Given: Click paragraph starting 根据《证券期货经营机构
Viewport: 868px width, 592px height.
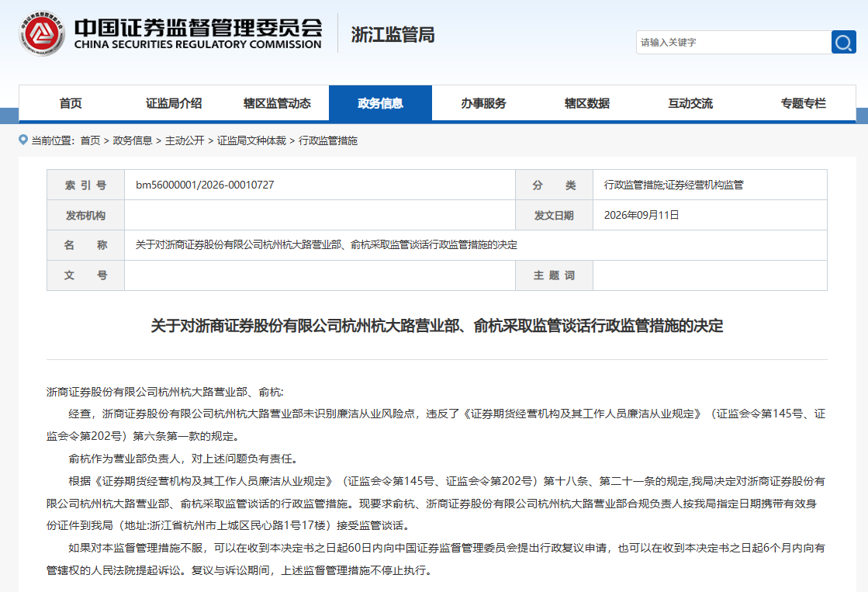Looking at the screenshot, I should pyautogui.click(x=436, y=504).
